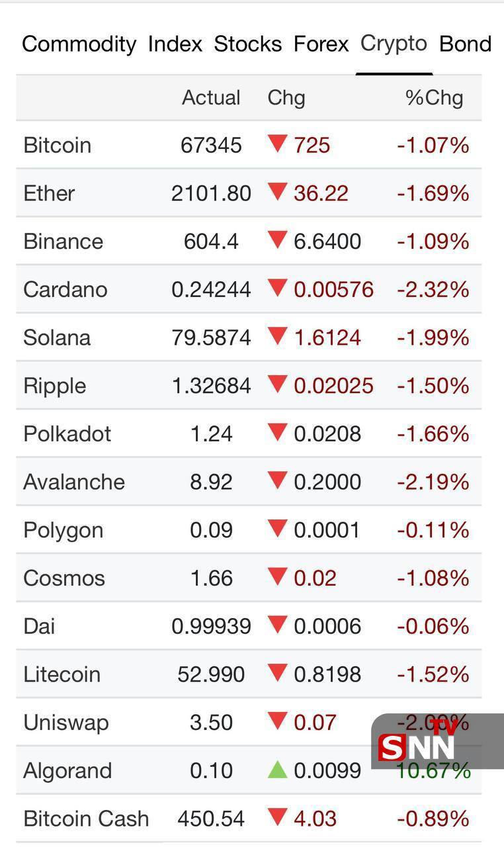Click the red down arrow beside Litecoin
This screenshot has width=504, height=847.
coord(277,673)
